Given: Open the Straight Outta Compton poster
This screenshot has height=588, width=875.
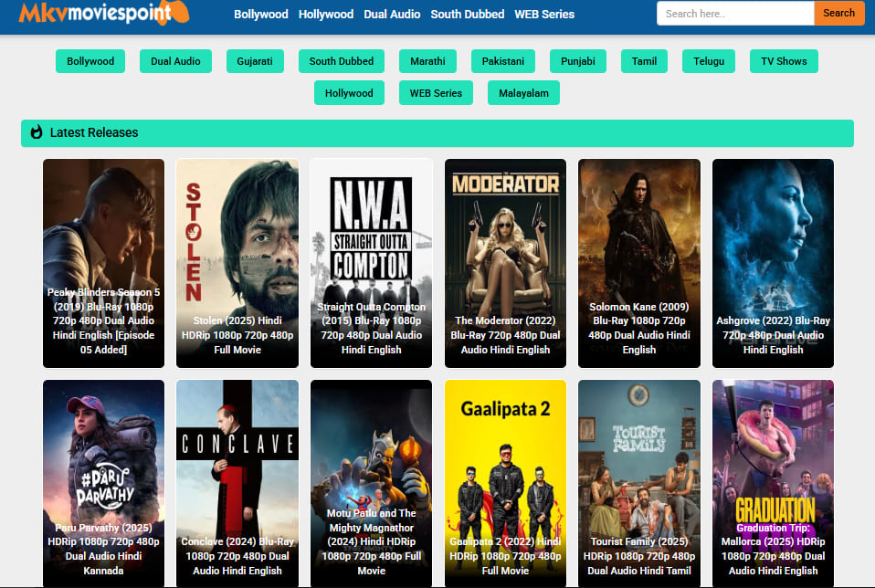Looking at the screenshot, I should click(x=371, y=263).
